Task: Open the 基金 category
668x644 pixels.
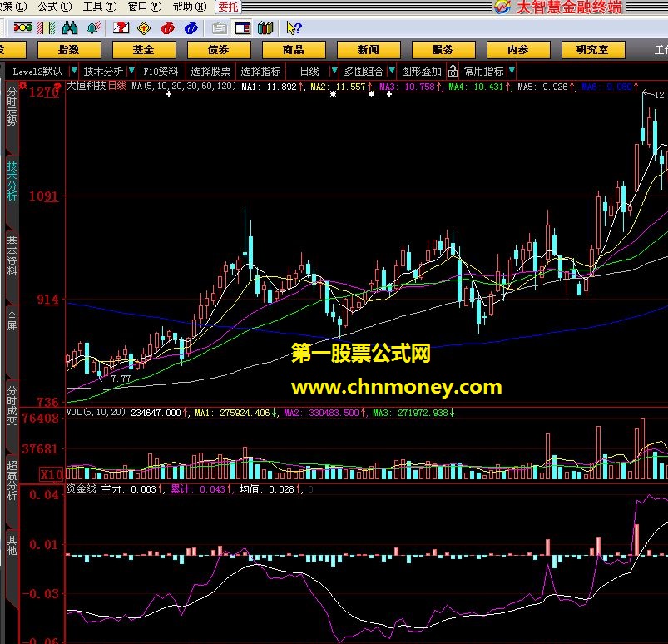Action: click(x=144, y=50)
